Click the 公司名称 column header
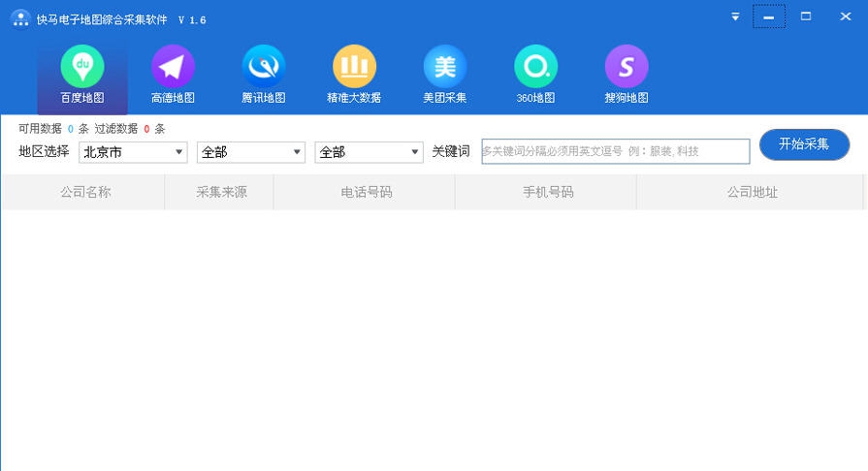 tap(85, 192)
